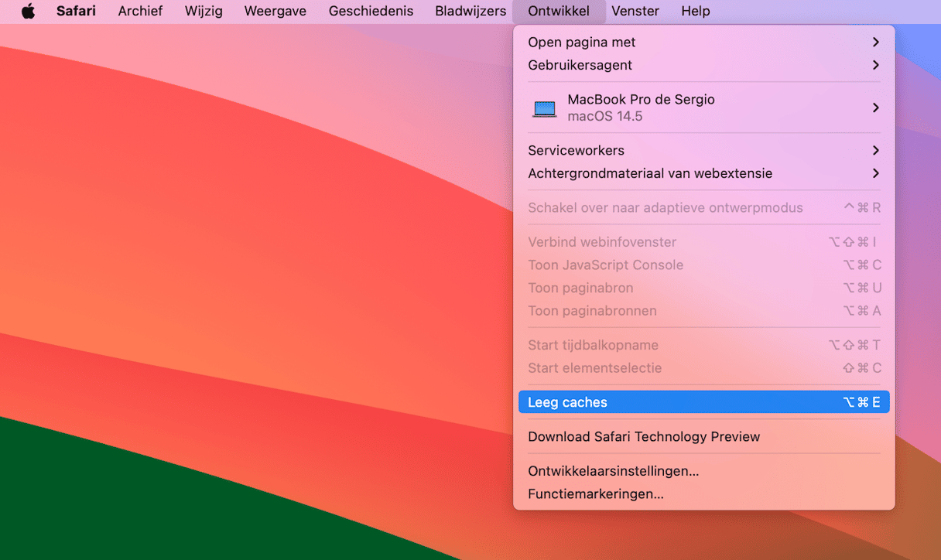941x560 pixels.
Task: Open 'Ontwikkelaarsinstellingen…'
Action: coord(704,471)
